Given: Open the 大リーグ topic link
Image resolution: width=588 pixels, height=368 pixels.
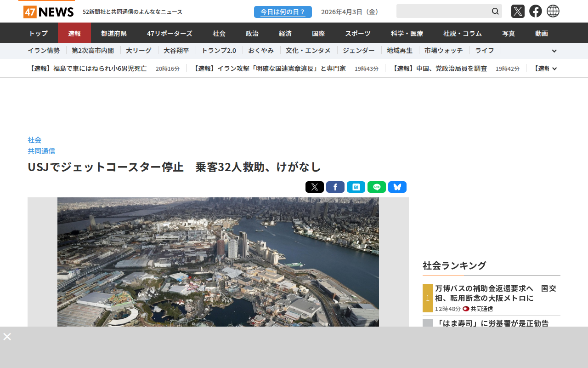Looking at the screenshot, I should tap(139, 51).
